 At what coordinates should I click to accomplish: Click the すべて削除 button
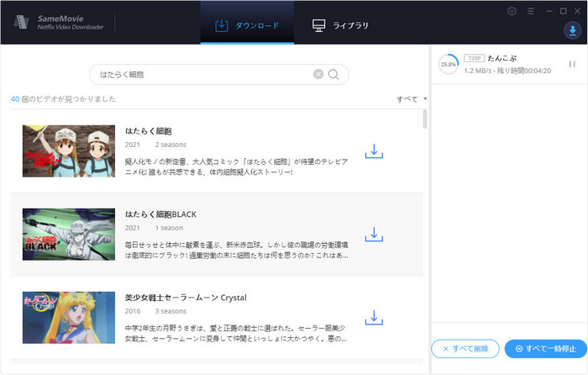(465, 349)
